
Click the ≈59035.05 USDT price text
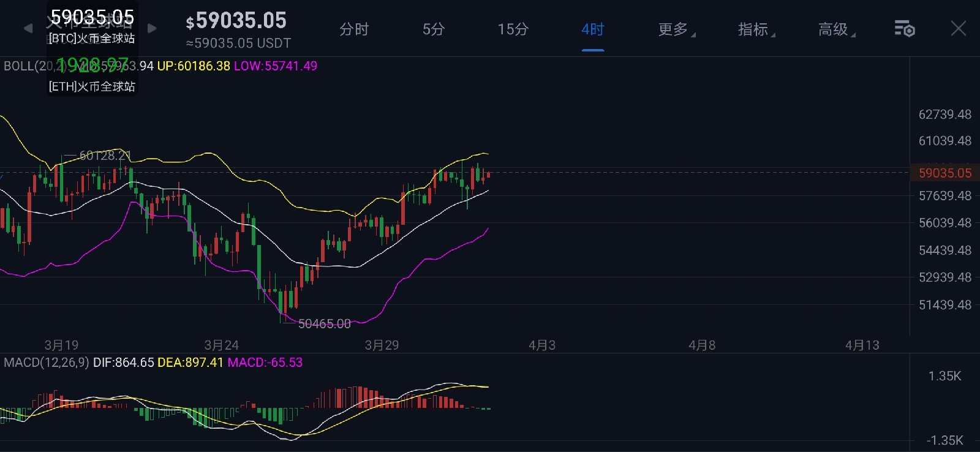238,43
